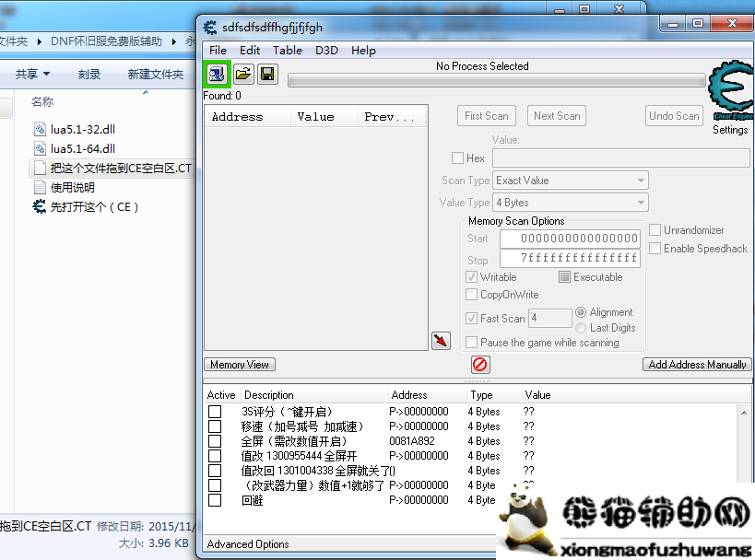The image size is (755, 560).
Task: Click the save floppy disk icon
Action: click(267, 75)
